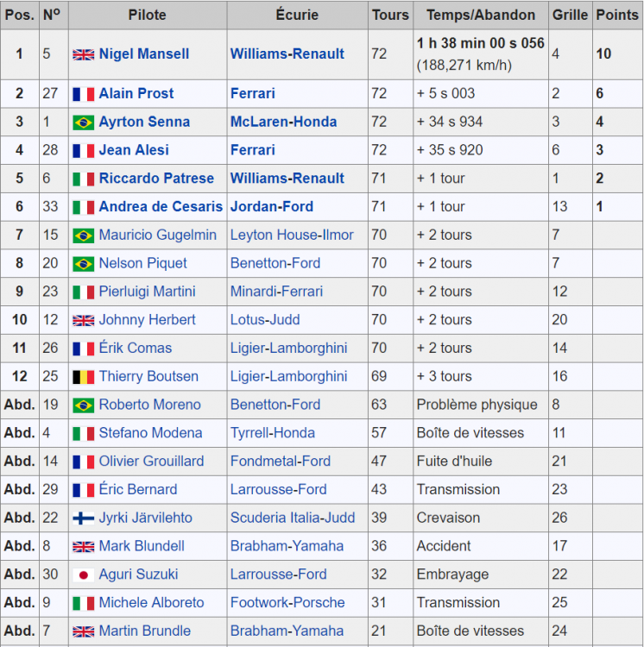The height and width of the screenshot is (647, 644).
Task: Open the Nigel Mansell driver link
Action: coord(144,53)
